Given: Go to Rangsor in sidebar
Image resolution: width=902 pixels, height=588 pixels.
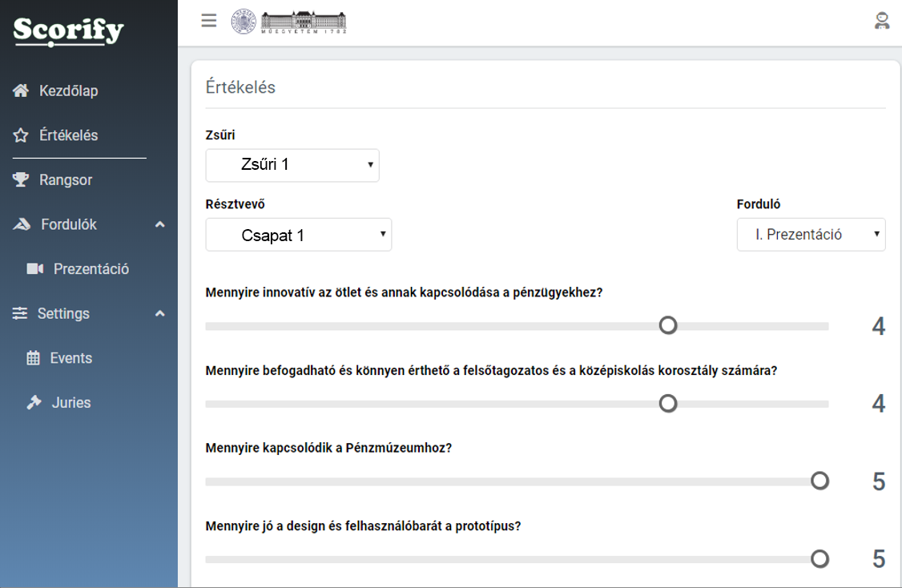Looking at the screenshot, I should (x=66, y=180).
